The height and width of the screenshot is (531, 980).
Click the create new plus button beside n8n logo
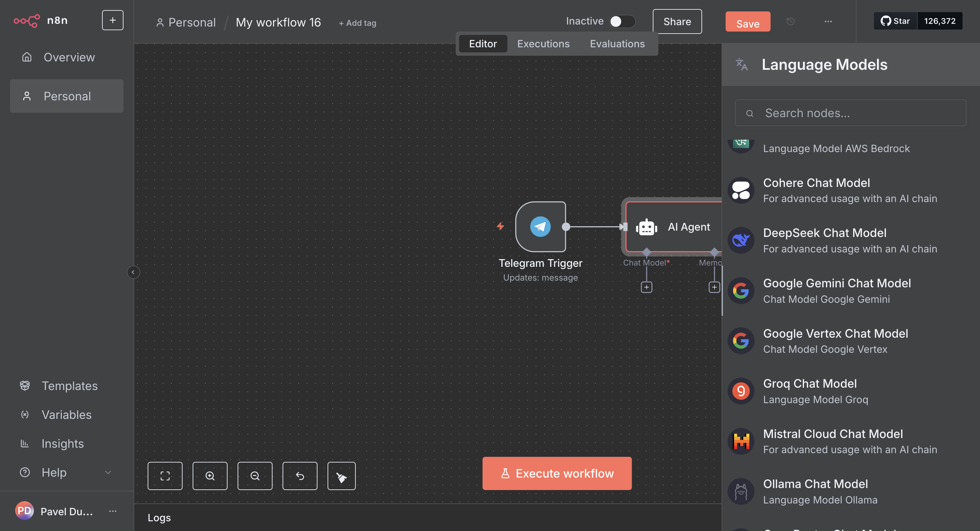tap(113, 20)
